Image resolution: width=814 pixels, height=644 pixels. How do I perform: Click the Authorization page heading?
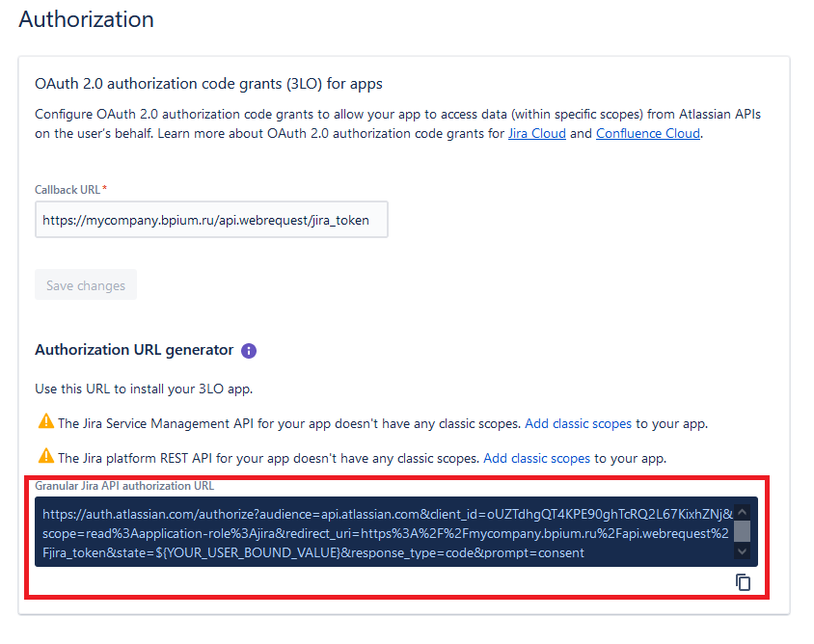click(86, 19)
